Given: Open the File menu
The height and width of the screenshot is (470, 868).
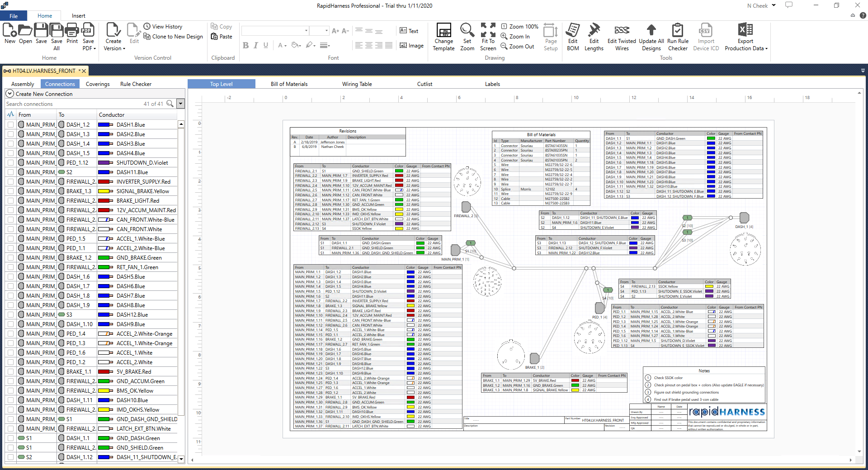Looking at the screenshot, I should click(14, 16).
